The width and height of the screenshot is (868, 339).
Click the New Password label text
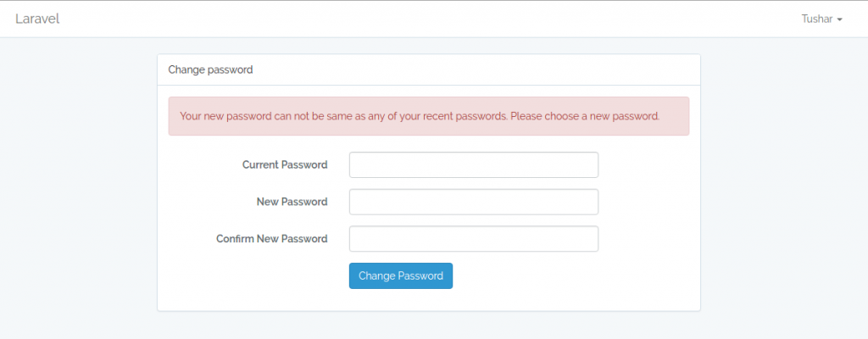pyautogui.click(x=292, y=202)
